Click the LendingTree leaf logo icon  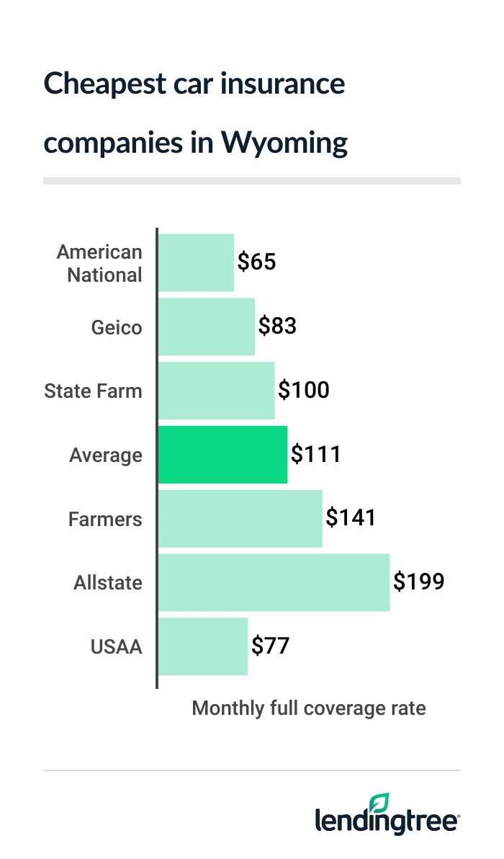[379, 804]
